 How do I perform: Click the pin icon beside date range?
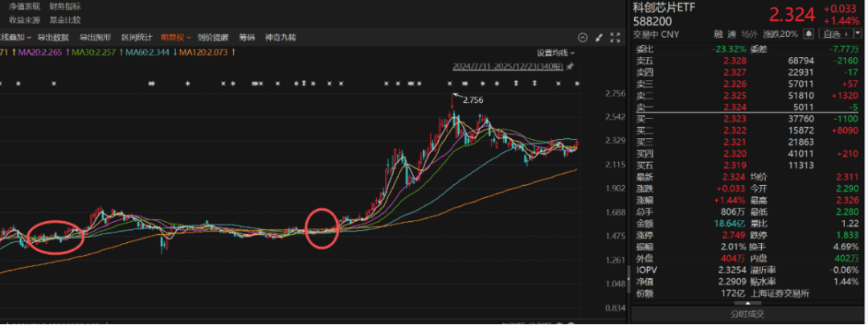(x=570, y=66)
